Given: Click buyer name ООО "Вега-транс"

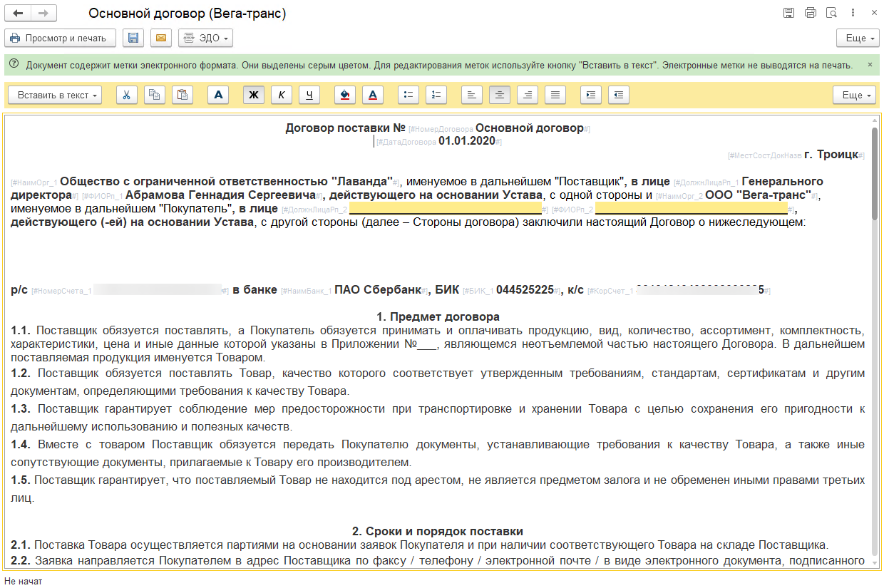Looking at the screenshot, I should (758, 195).
